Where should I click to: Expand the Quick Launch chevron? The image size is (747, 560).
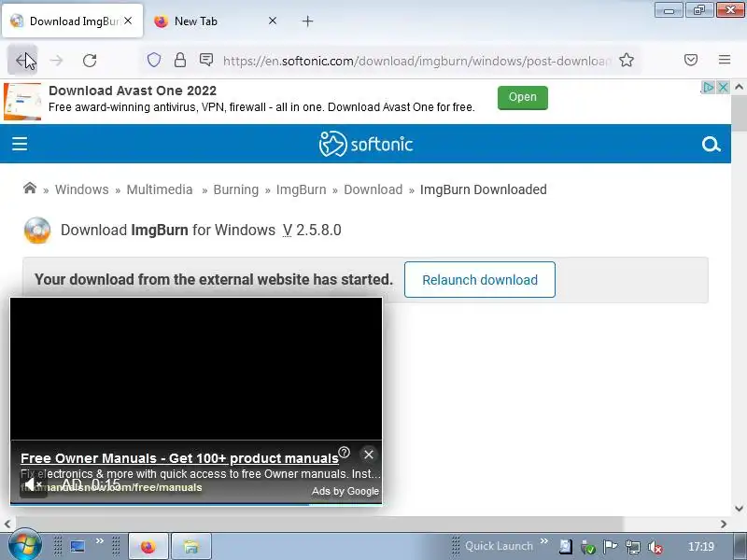click(543, 541)
